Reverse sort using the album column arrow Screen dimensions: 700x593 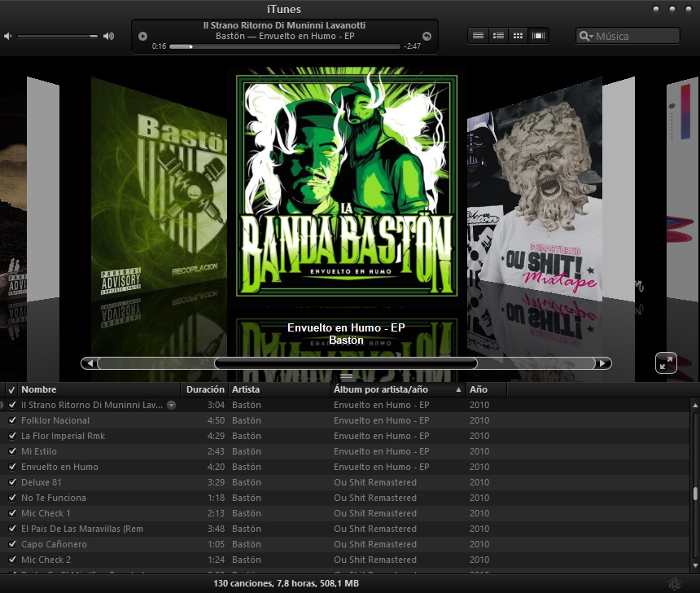point(458,389)
